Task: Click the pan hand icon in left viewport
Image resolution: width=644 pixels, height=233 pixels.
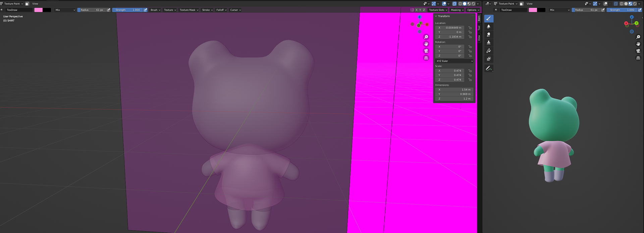Action: 426,44
